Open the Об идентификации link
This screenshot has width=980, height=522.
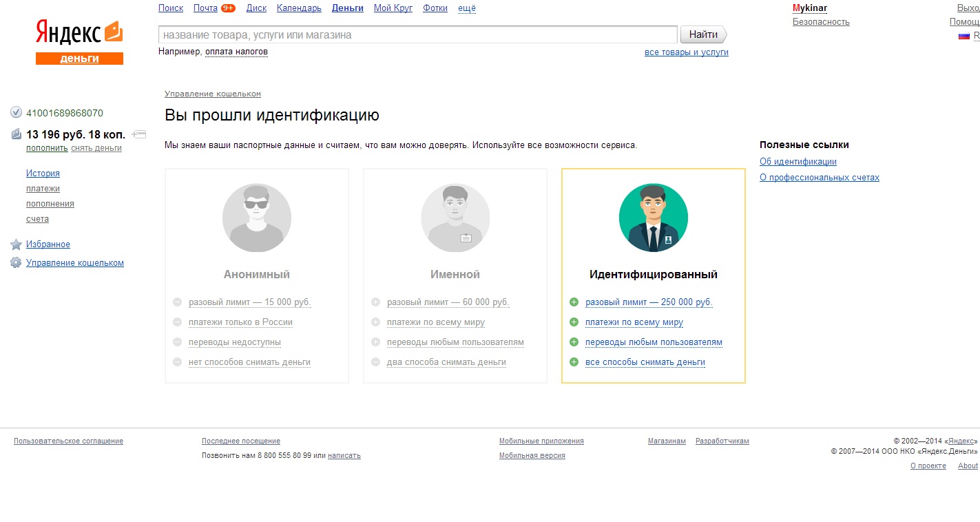(798, 162)
